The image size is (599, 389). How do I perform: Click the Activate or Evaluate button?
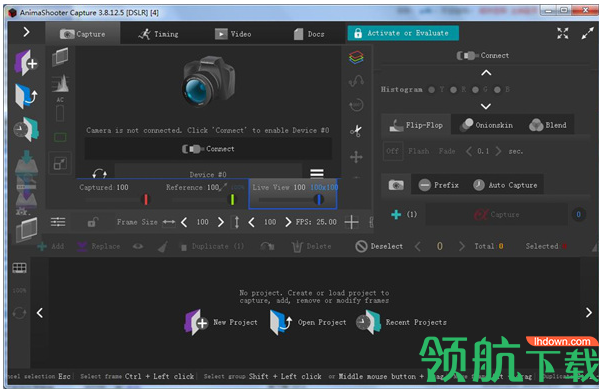point(403,33)
